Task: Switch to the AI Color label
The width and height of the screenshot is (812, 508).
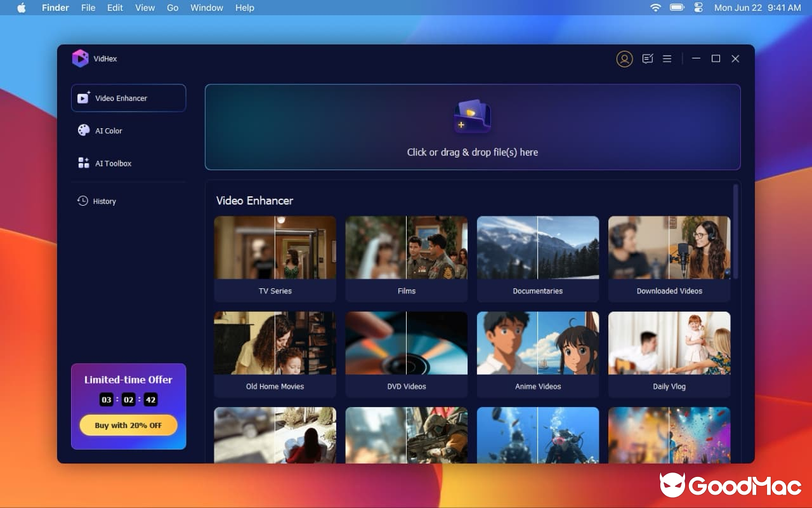Action: tap(108, 131)
